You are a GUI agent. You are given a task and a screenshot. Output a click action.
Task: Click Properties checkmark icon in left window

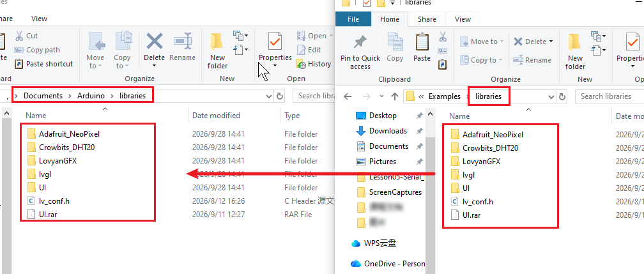tap(275, 42)
